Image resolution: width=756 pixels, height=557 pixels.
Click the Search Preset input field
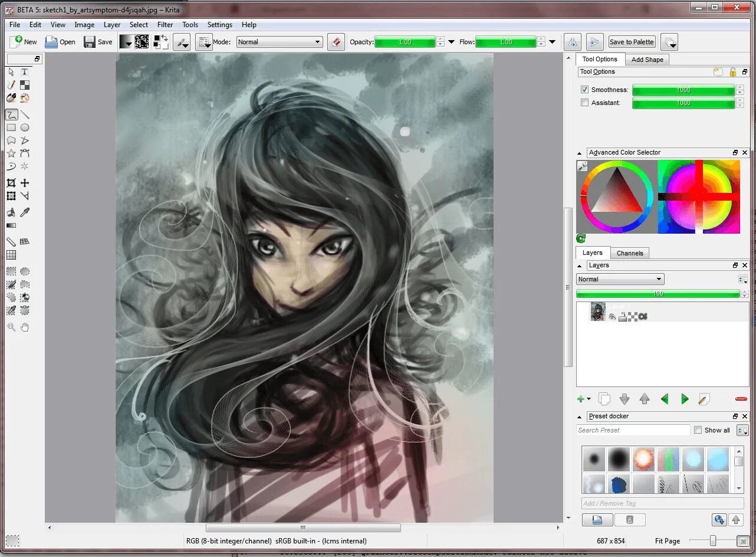click(633, 430)
